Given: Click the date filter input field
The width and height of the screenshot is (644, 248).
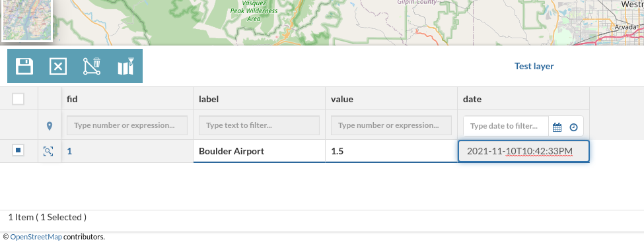Looking at the screenshot, I should [x=506, y=126].
